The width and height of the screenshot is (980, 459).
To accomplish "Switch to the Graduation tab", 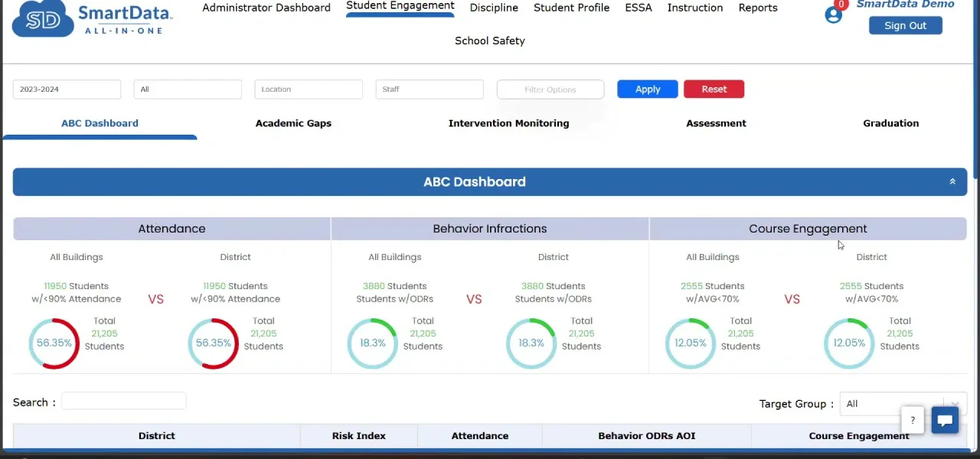I will click(x=891, y=123).
